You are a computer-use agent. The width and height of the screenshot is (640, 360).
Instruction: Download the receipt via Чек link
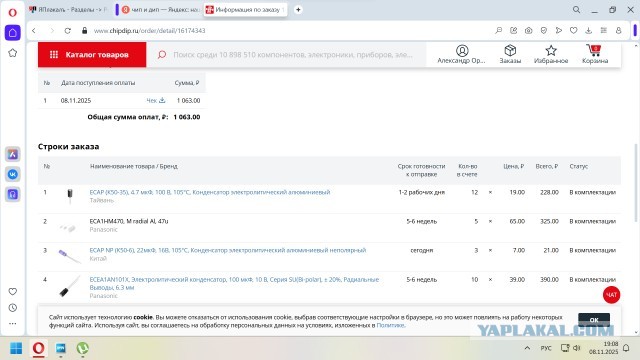tap(156, 100)
